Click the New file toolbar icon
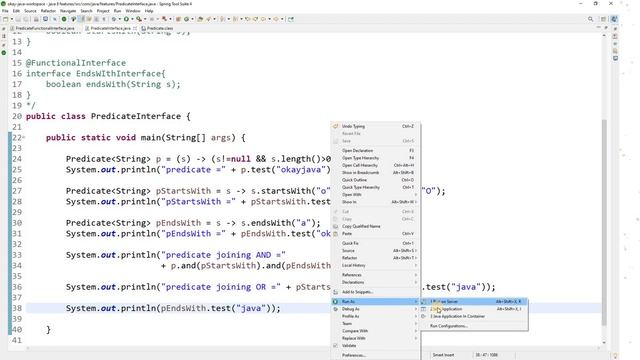This screenshot has width=640, height=360. point(5,19)
